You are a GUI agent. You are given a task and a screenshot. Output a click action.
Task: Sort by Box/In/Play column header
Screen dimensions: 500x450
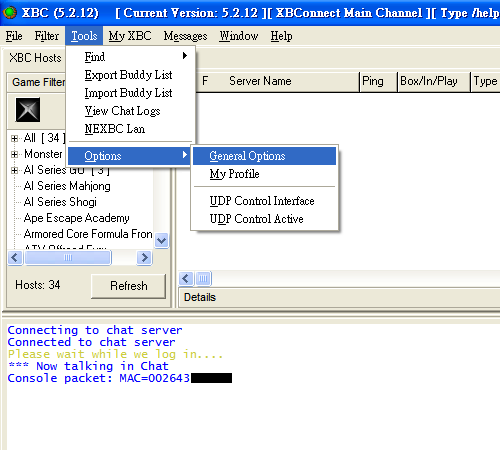click(434, 81)
